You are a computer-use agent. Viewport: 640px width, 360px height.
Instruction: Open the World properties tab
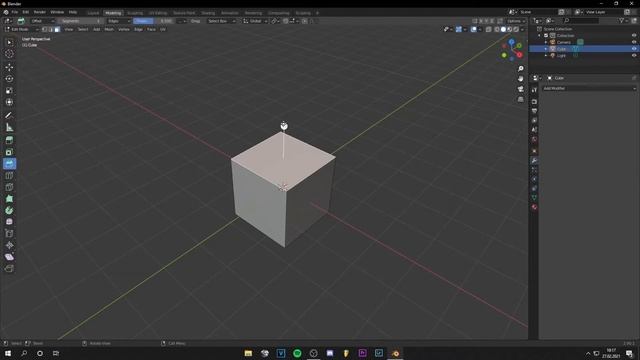tap(534, 139)
